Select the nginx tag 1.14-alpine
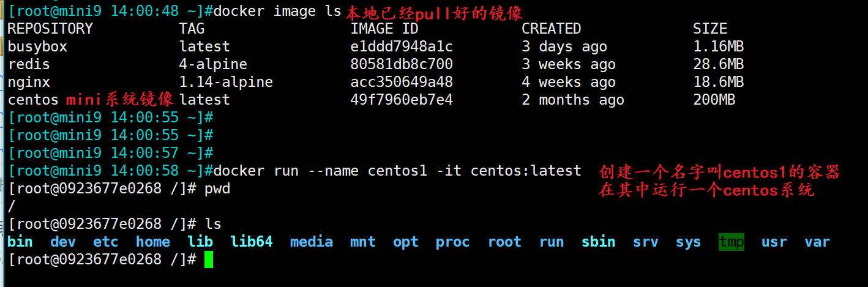The image size is (868, 287). pyautogui.click(x=226, y=82)
